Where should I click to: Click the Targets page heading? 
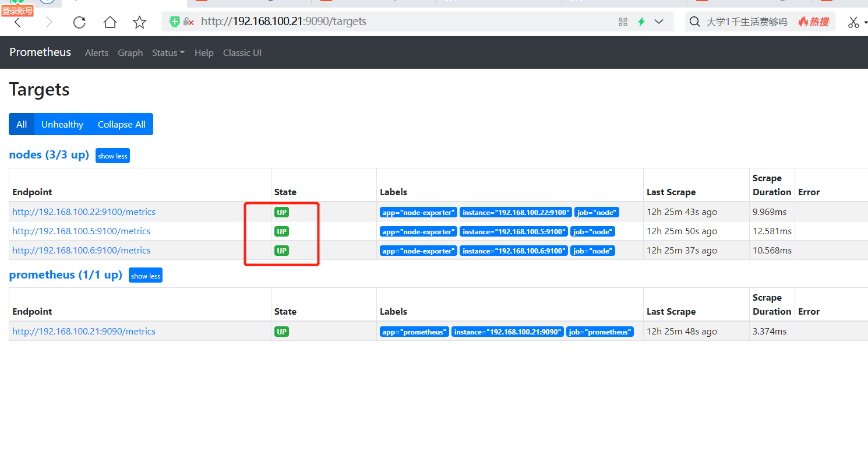click(40, 90)
